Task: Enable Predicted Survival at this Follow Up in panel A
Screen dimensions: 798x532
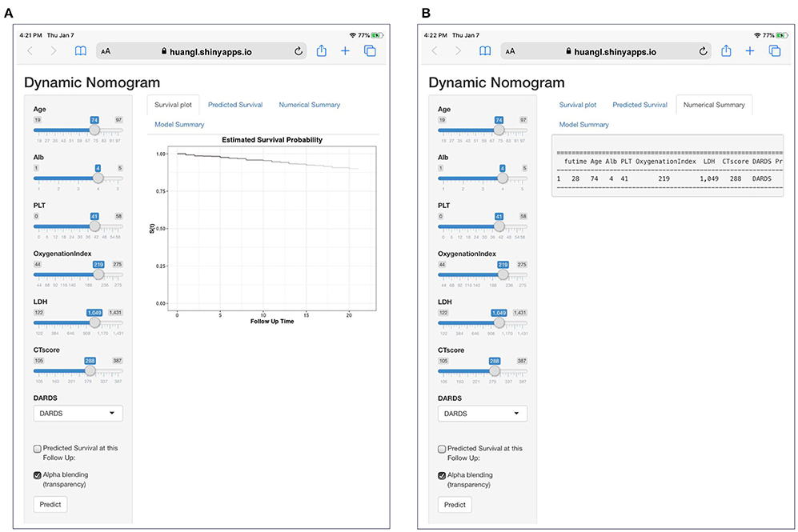Action: tap(37, 449)
